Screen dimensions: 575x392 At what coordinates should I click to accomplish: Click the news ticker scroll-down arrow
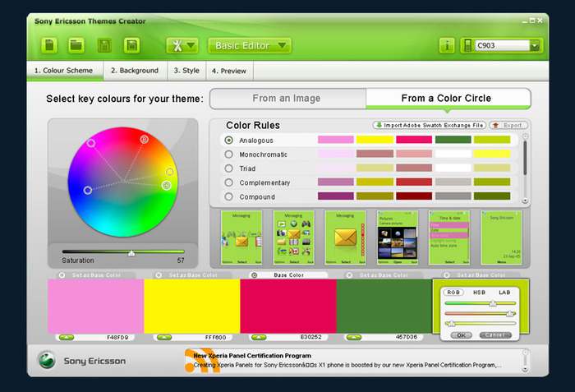click(x=525, y=369)
